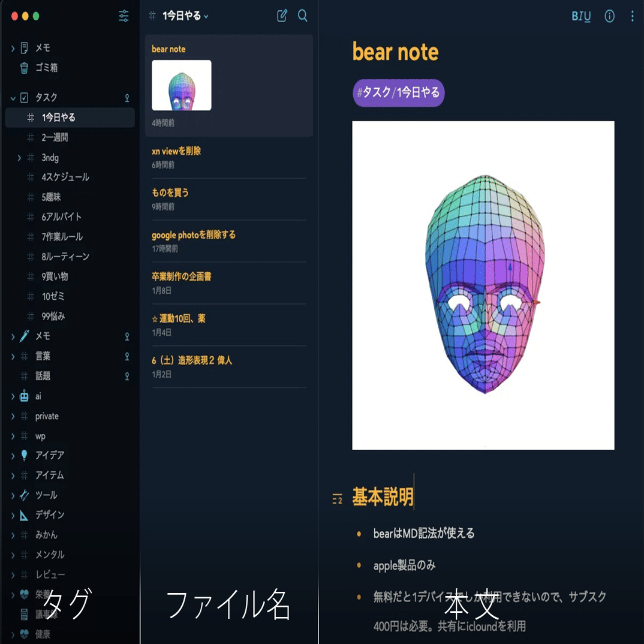Click pin icon beside 言葉 tag

pos(127,356)
